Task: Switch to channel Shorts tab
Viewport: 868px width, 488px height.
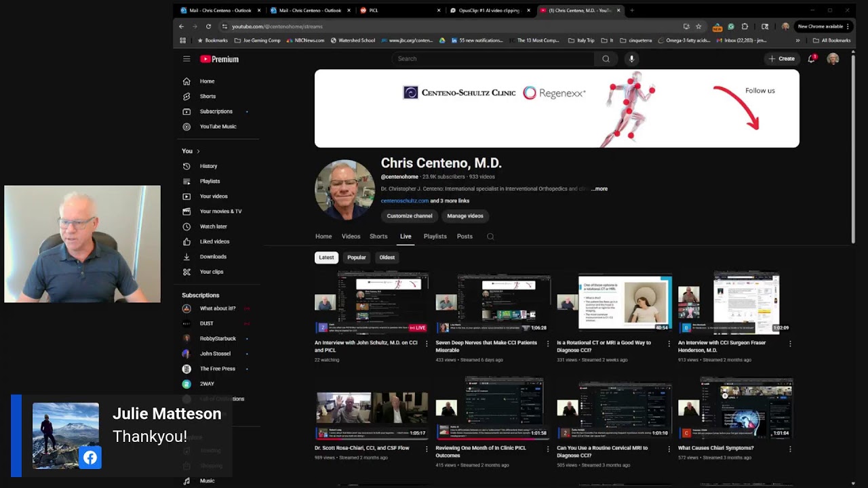Action: click(x=378, y=237)
